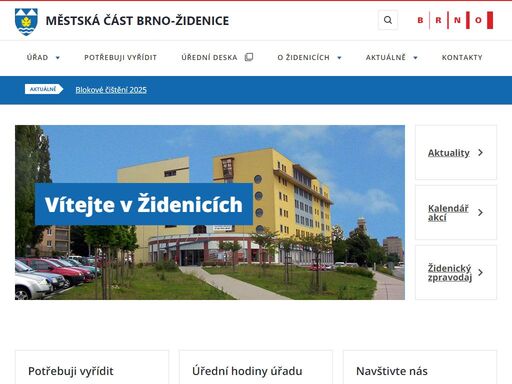
Task: Click the external page icon beside Úřední deska
Action: coord(249,57)
